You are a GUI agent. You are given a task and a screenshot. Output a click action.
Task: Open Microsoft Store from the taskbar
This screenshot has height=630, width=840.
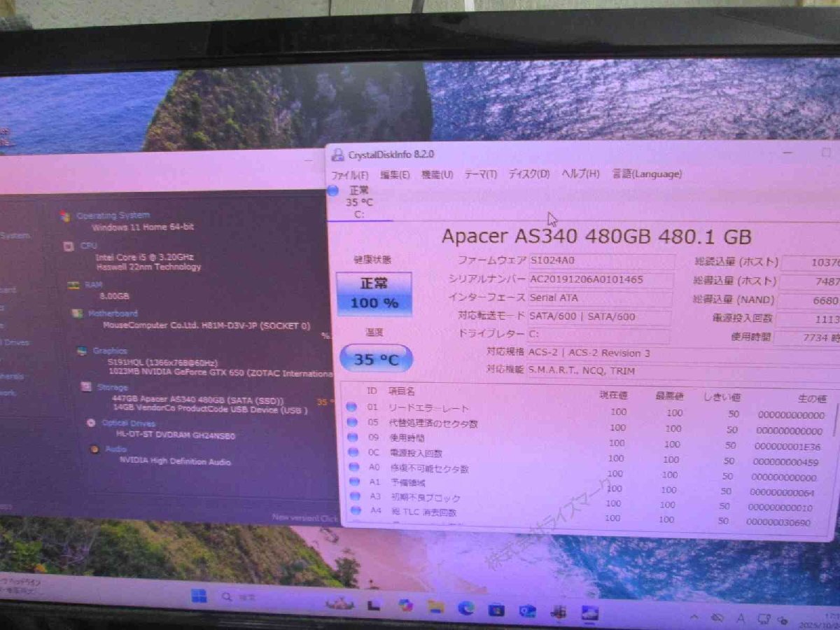(x=496, y=609)
